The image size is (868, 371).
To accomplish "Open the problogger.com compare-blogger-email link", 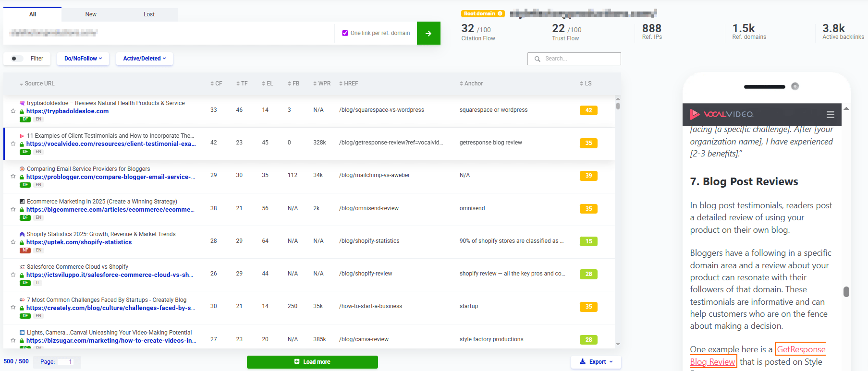I will point(110,177).
